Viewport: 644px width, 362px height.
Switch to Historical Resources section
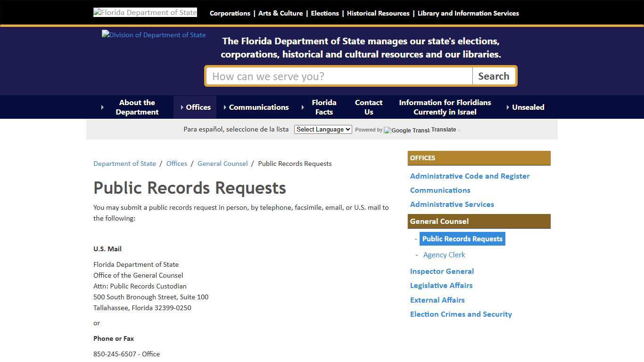pyautogui.click(x=378, y=13)
